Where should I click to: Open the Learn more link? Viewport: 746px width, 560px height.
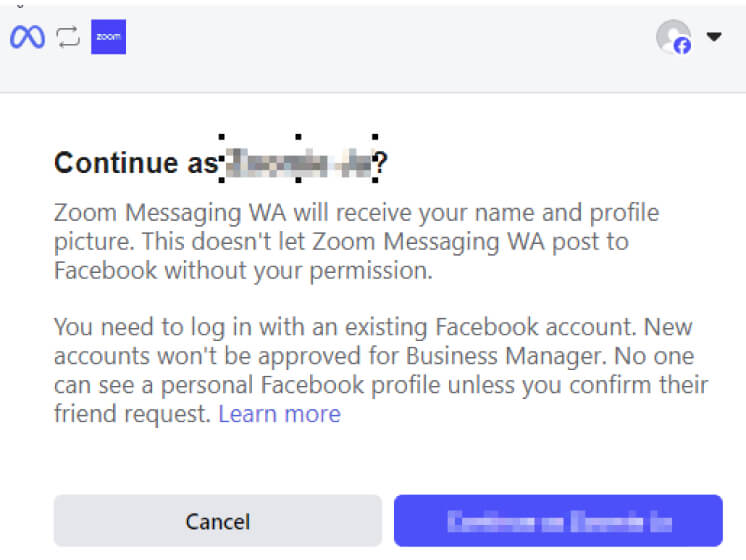tap(279, 414)
